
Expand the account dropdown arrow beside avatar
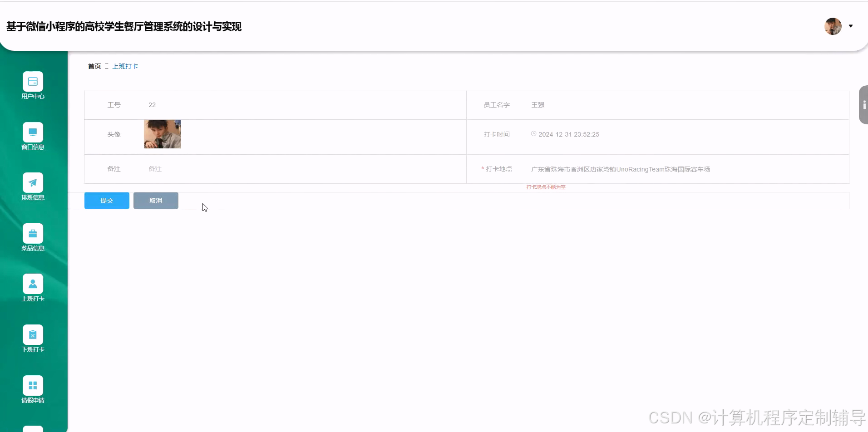pos(851,26)
